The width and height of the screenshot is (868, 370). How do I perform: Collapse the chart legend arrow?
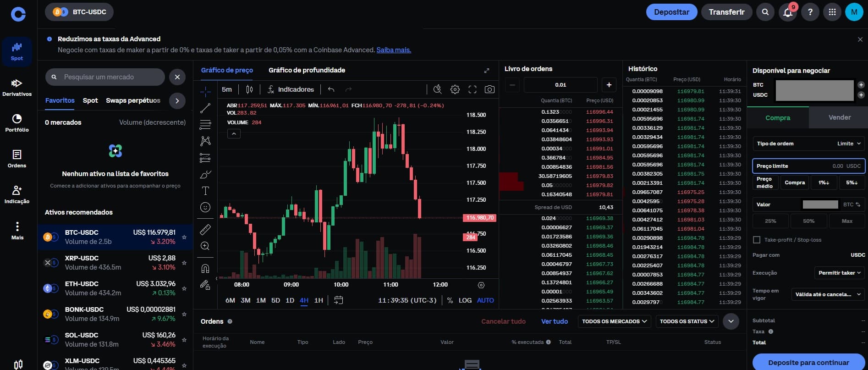[234, 134]
